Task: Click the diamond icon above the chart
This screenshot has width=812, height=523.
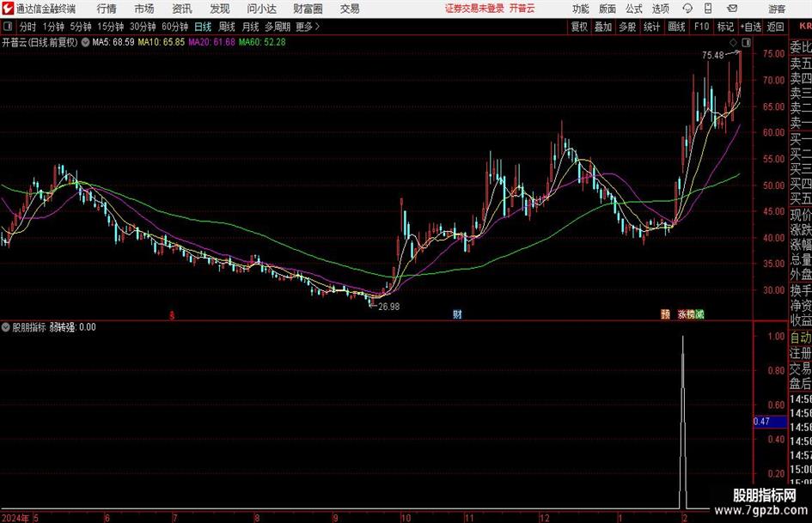Action: tap(733, 42)
